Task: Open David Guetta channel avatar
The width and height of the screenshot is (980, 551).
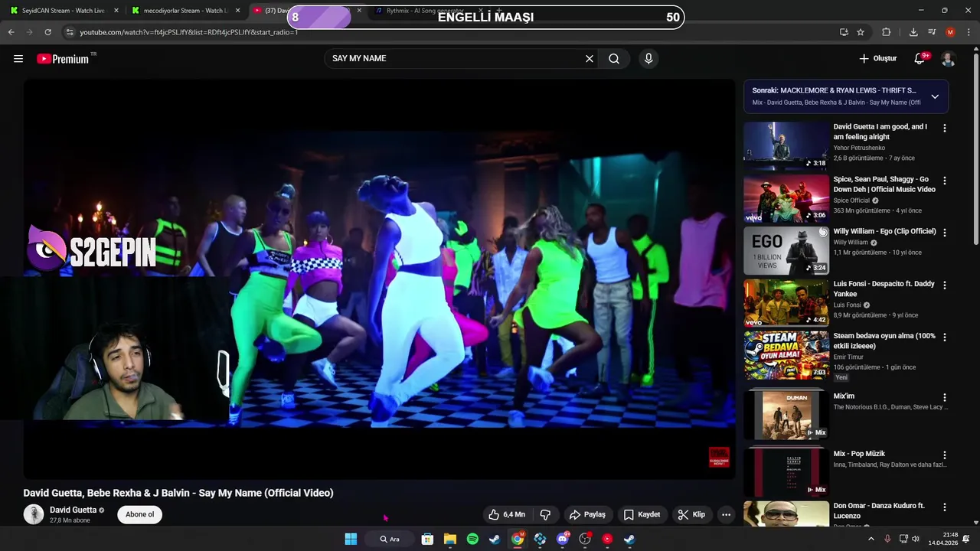Action: (34, 514)
